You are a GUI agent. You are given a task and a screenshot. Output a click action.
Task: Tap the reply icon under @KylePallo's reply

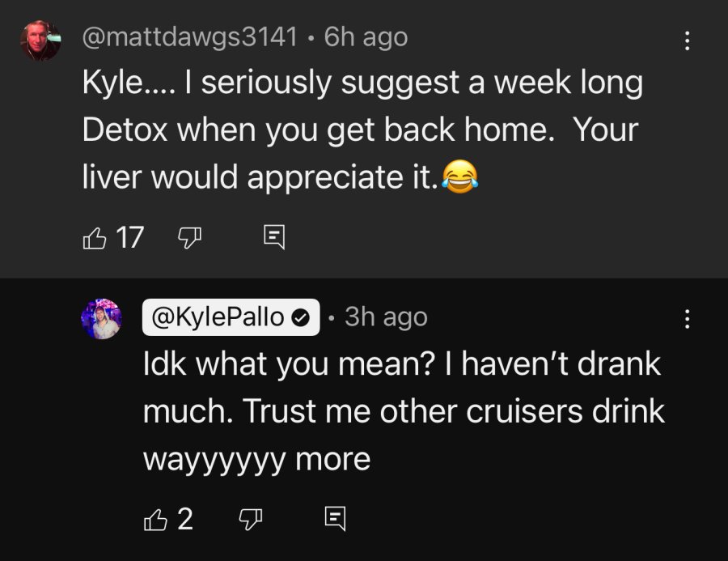coord(335,519)
